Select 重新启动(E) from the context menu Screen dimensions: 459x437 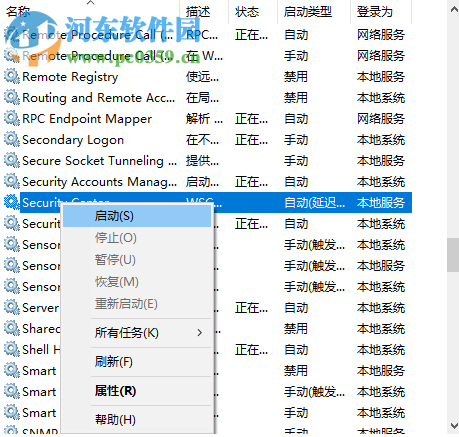pos(137,304)
